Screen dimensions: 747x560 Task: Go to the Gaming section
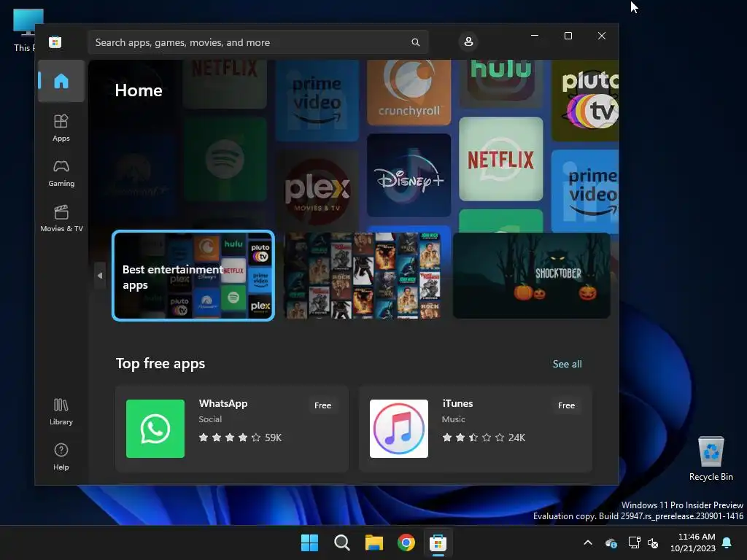coord(61,173)
